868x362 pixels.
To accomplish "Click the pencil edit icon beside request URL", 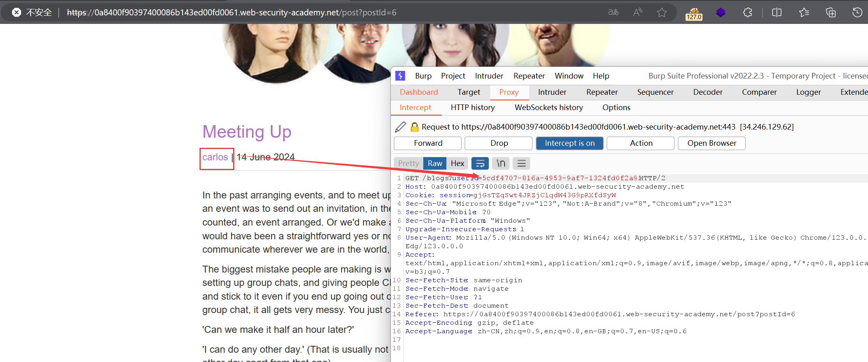I will pos(400,127).
